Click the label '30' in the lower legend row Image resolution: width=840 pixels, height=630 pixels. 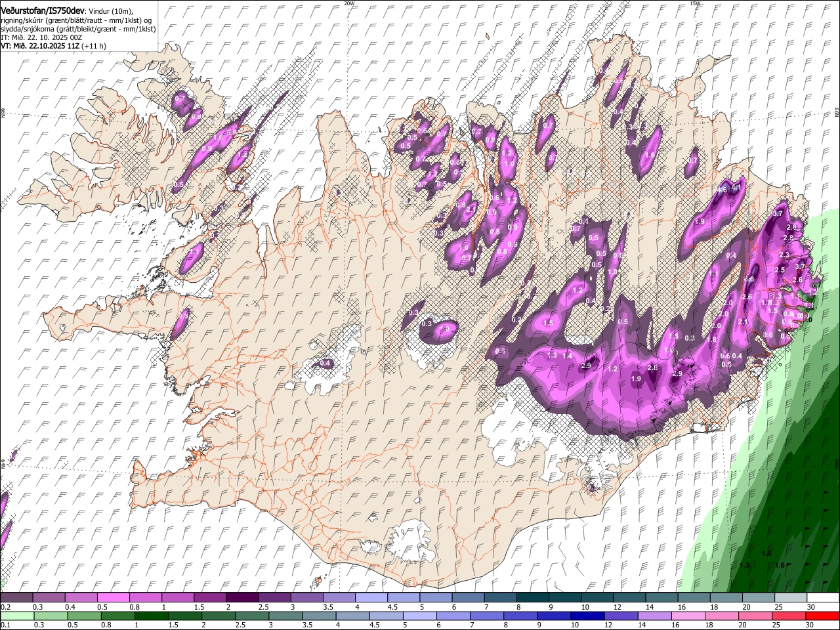(x=811, y=625)
